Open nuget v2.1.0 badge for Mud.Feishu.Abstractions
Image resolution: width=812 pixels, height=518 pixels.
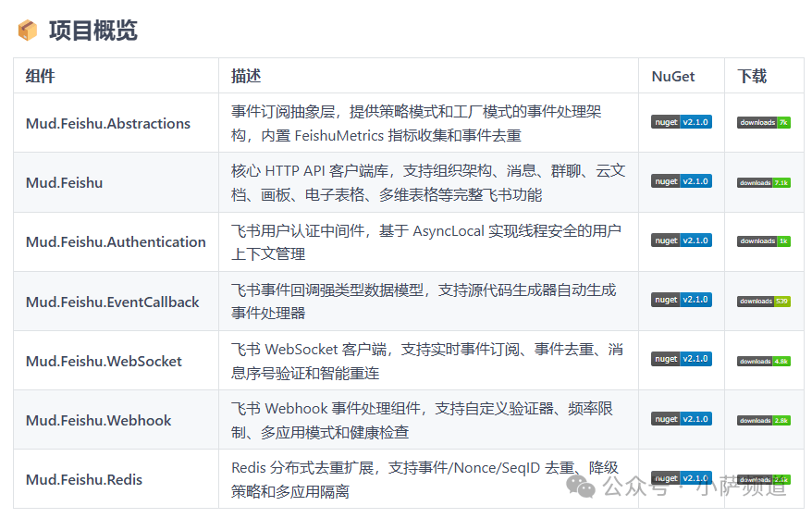(681, 122)
